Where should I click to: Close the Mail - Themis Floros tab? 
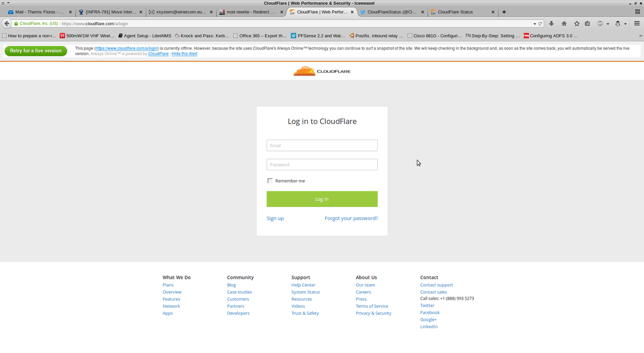(x=70, y=12)
